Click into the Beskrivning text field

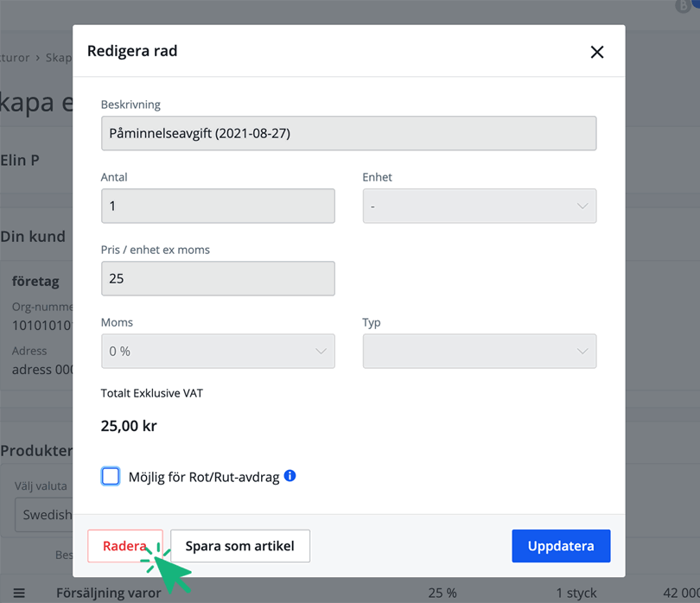[348, 134]
